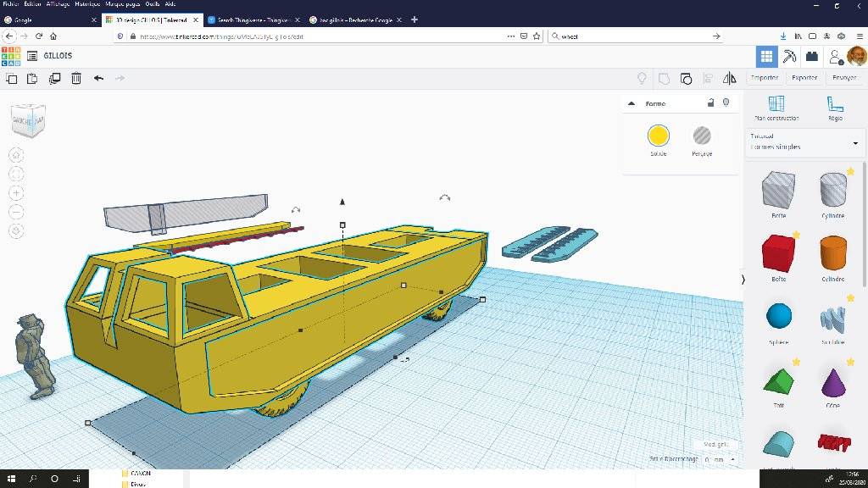Undo the last action with the arrow
Viewport: 868px width, 488px height.
[x=98, y=79]
